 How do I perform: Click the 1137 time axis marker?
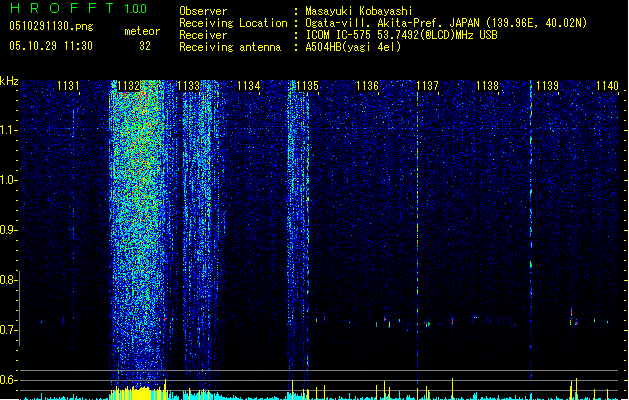(x=428, y=86)
